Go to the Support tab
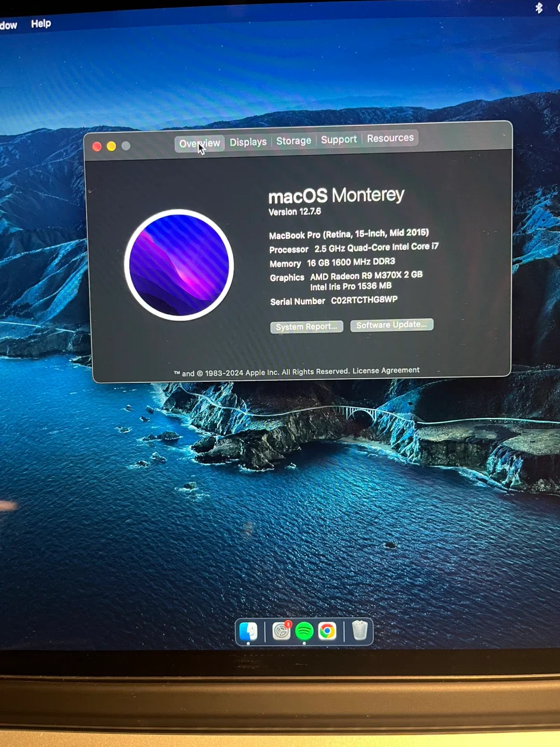The width and height of the screenshot is (560, 747). tap(339, 140)
